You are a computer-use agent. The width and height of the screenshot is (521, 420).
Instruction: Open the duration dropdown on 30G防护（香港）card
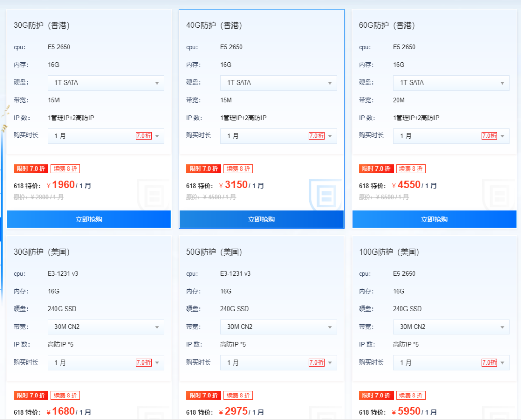105,136
